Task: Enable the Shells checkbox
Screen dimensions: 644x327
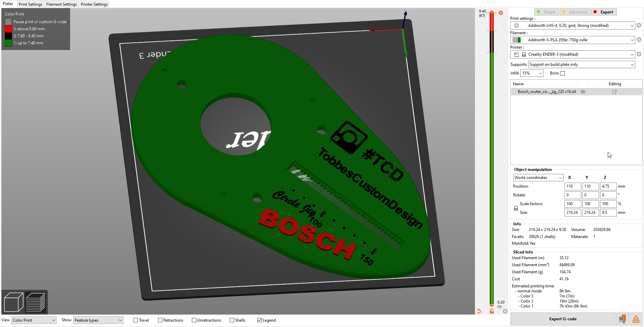Action: (232, 320)
